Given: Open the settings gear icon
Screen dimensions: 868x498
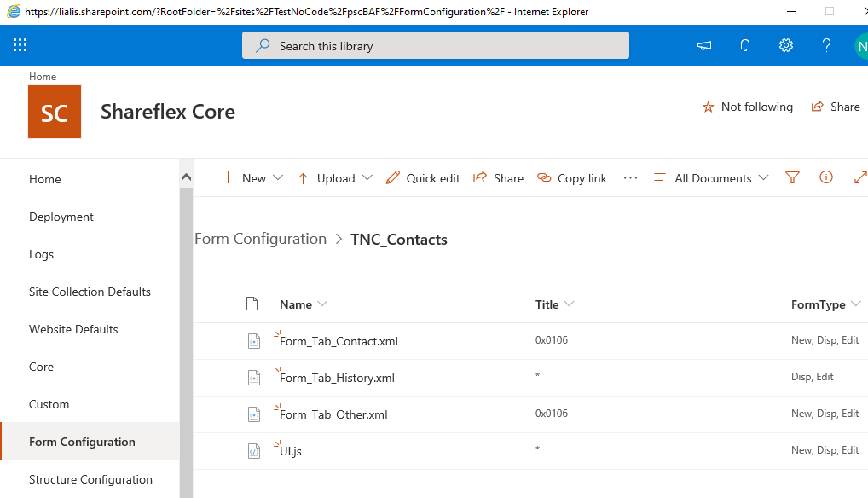Looking at the screenshot, I should 786,45.
